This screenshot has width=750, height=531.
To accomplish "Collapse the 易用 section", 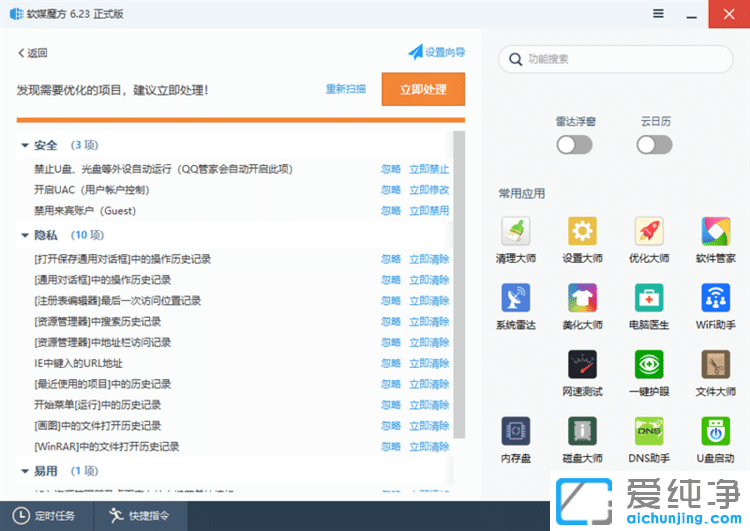I will pos(25,471).
